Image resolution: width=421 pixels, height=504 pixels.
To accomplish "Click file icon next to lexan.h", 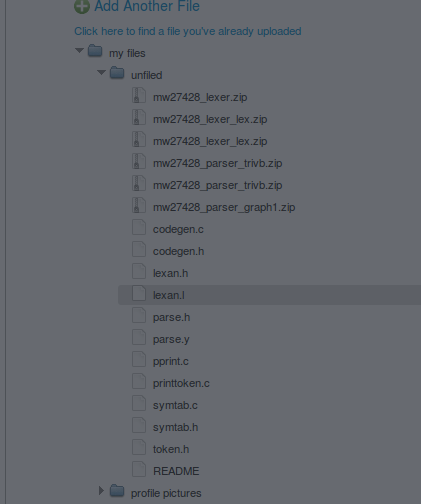I will 139,271.
